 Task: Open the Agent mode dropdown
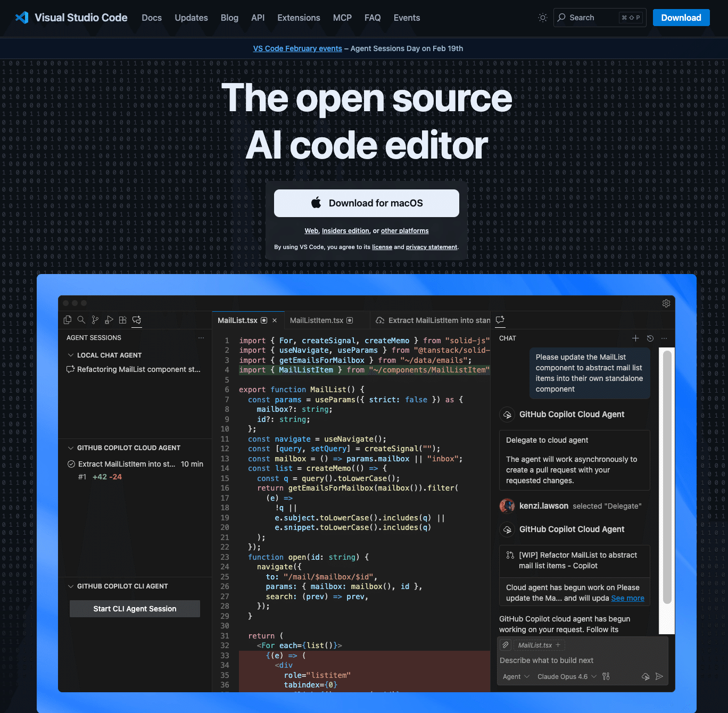click(516, 677)
